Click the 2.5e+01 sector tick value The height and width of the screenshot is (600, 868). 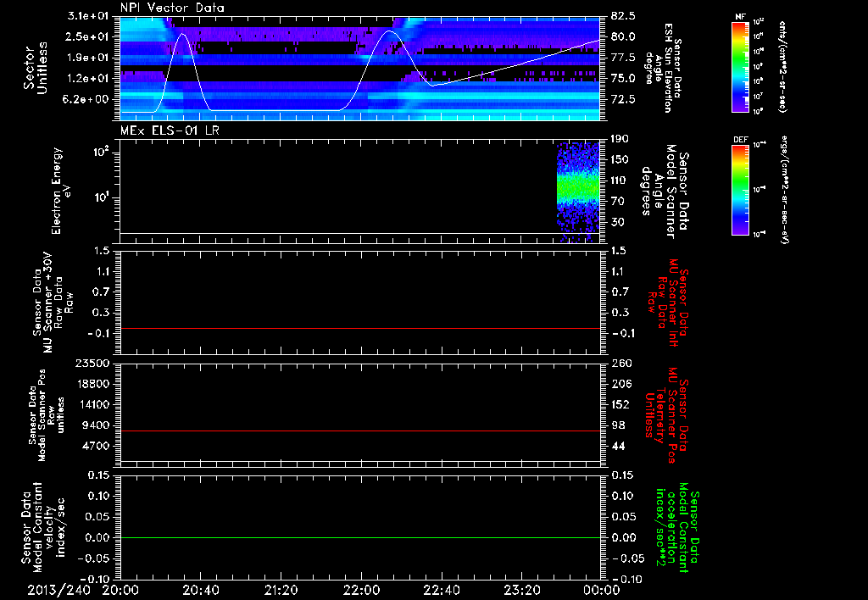click(88, 36)
